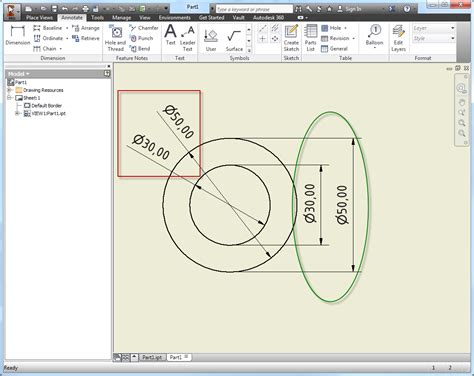474x376 pixels.
Task: Open the Style dropdown
Action: [x=434, y=38]
